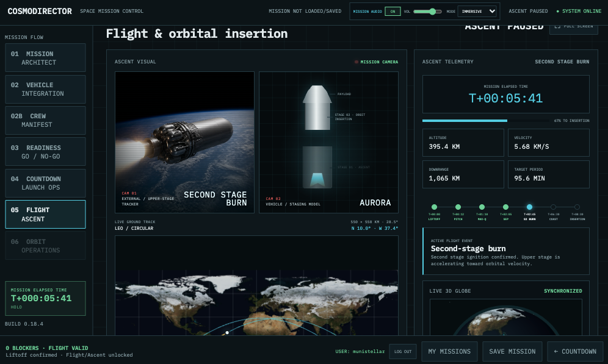
Task: Click the Max-Q timeline marker
Action: (482, 207)
